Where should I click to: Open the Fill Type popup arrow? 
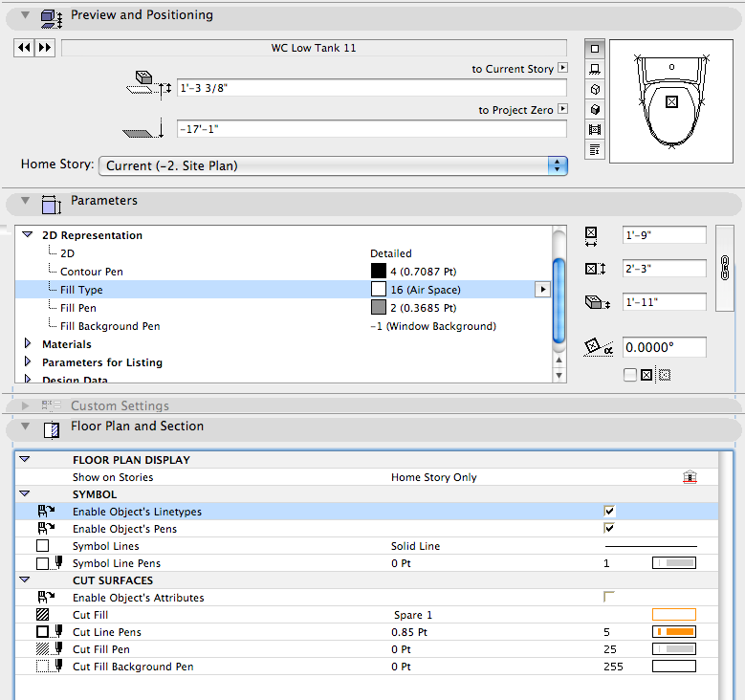(542, 290)
